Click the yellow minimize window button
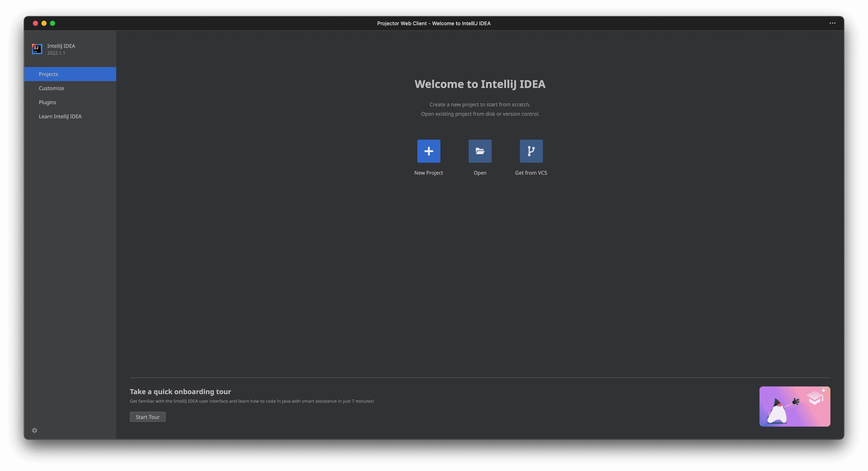 coord(44,23)
